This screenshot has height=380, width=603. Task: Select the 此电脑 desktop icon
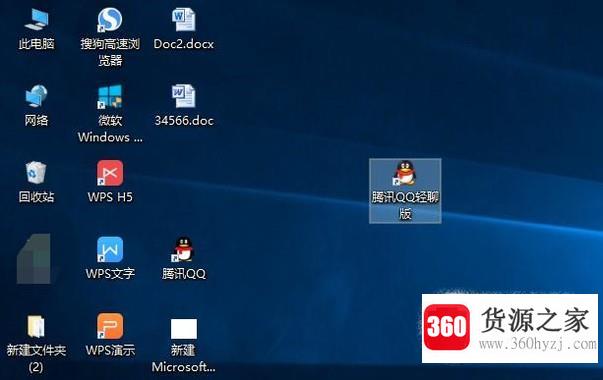(x=36, y=19)
